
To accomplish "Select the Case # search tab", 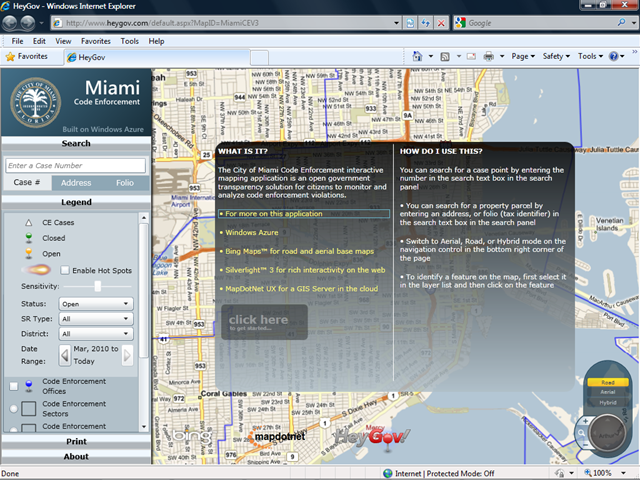I will [x=27, y=182].
